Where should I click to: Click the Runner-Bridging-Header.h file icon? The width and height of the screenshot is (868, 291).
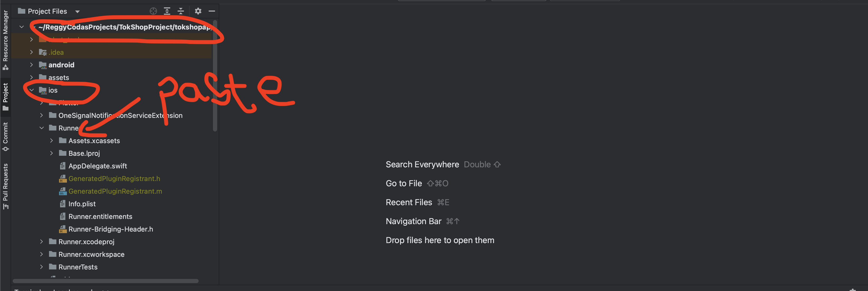[63, 229]
